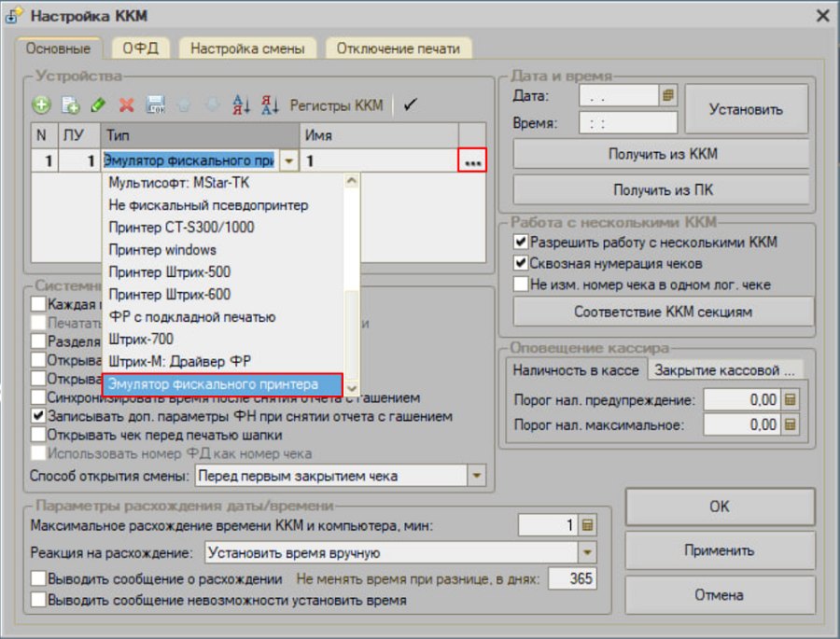The image size is (840, 639).
Task: Close the Настройка ККМ window
Action: [823, 16]
